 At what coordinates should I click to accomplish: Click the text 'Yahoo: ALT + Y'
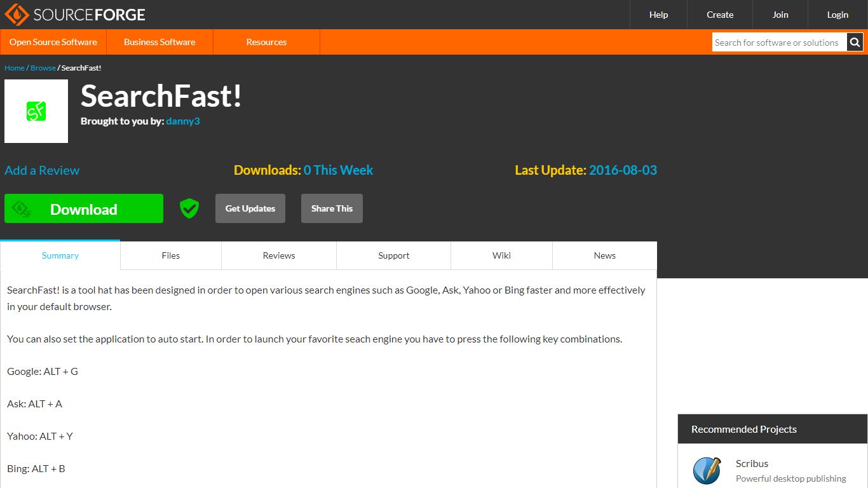(x=40, y=436)
